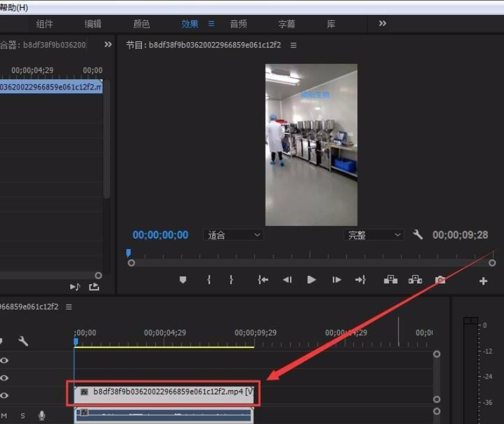Click the Step Forward one frame icon
Viewport: 504px width, 424px height.
(337, 280)
